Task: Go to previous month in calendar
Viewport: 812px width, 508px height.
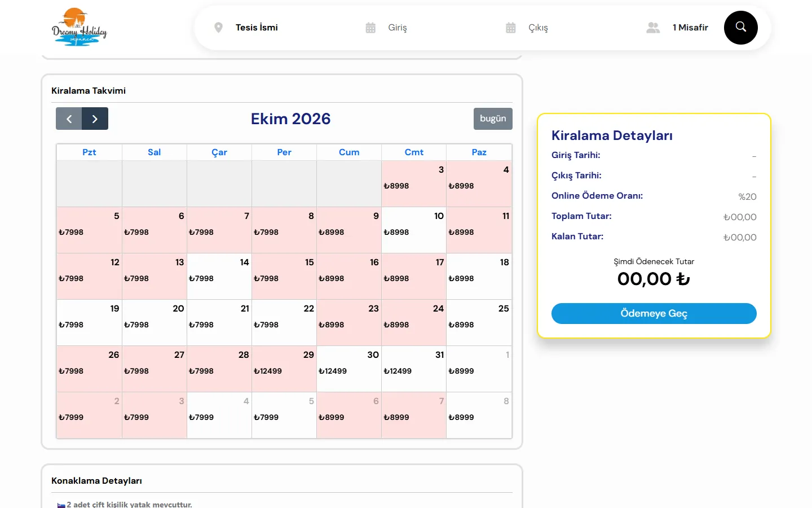Action: click(x=69, y=119)
